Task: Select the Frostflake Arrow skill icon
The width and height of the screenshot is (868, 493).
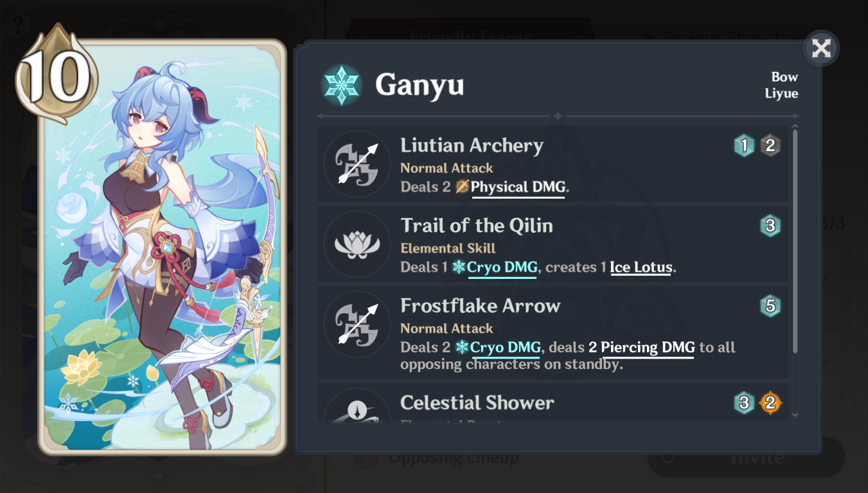Action: [x=357, y=324]
